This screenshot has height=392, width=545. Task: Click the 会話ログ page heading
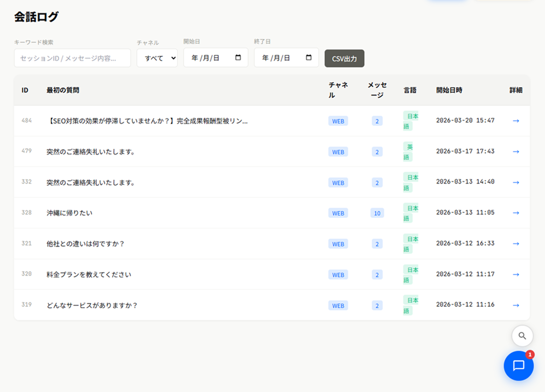[x=36, y=17]
